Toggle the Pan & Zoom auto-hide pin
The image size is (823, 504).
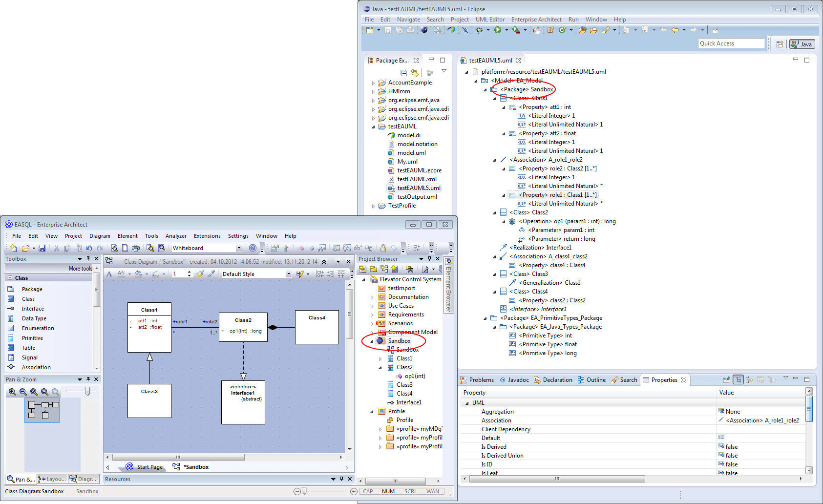click(x=88, y=379)
